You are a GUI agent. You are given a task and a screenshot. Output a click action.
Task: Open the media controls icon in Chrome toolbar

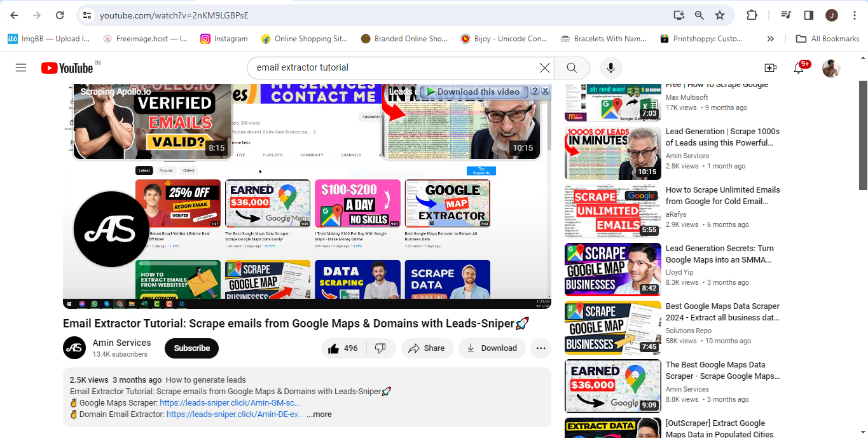tap(786, 15)
